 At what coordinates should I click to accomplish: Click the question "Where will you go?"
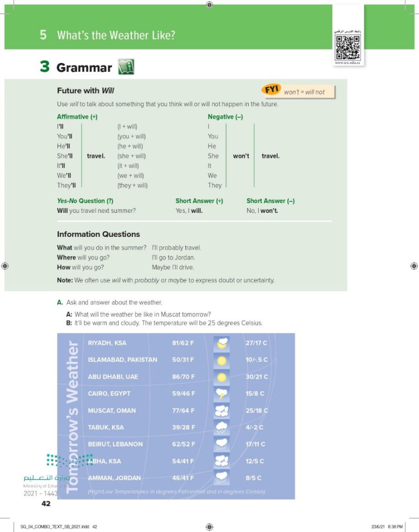(83, 257)
